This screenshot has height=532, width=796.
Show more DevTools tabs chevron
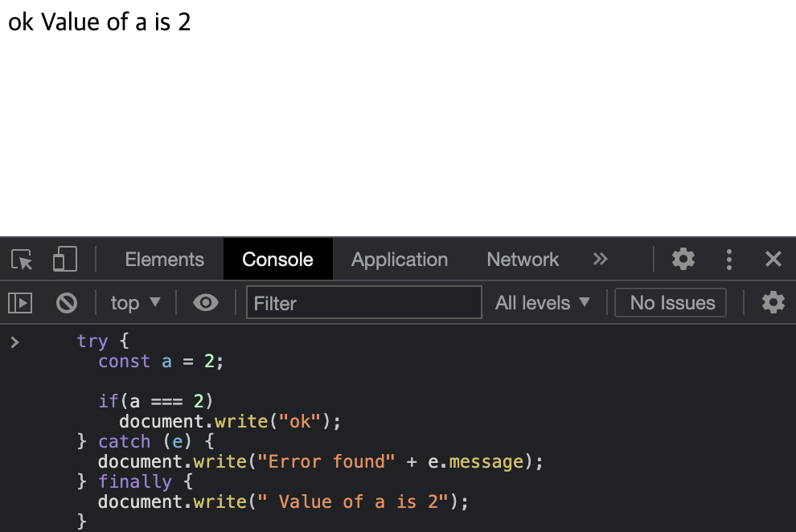[600, 259]
